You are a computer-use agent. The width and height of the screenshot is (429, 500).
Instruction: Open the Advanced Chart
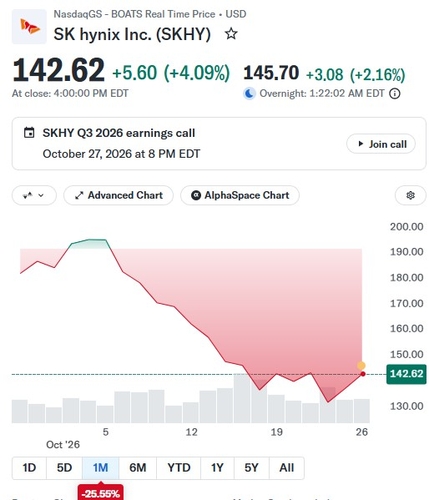(x=119, y=195)
